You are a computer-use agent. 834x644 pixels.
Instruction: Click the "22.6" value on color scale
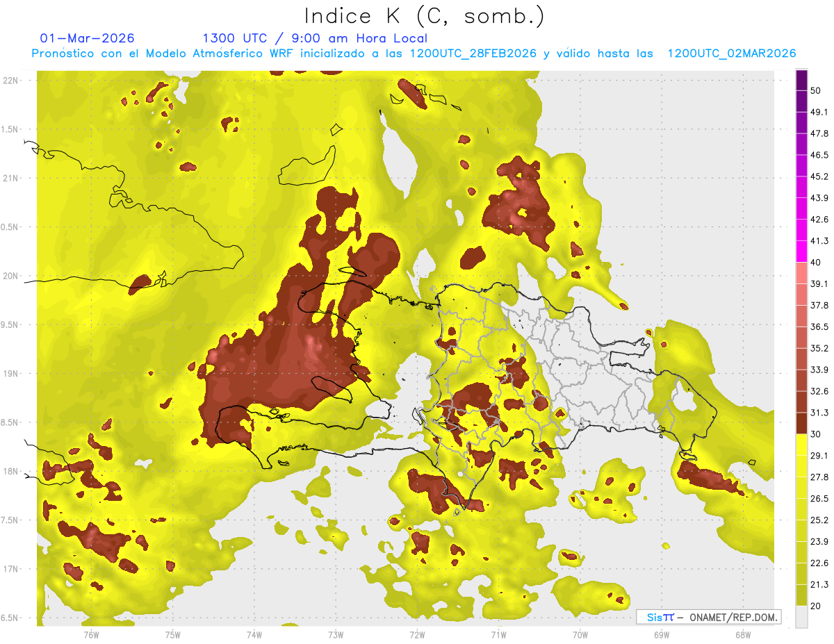pos(819,563)
